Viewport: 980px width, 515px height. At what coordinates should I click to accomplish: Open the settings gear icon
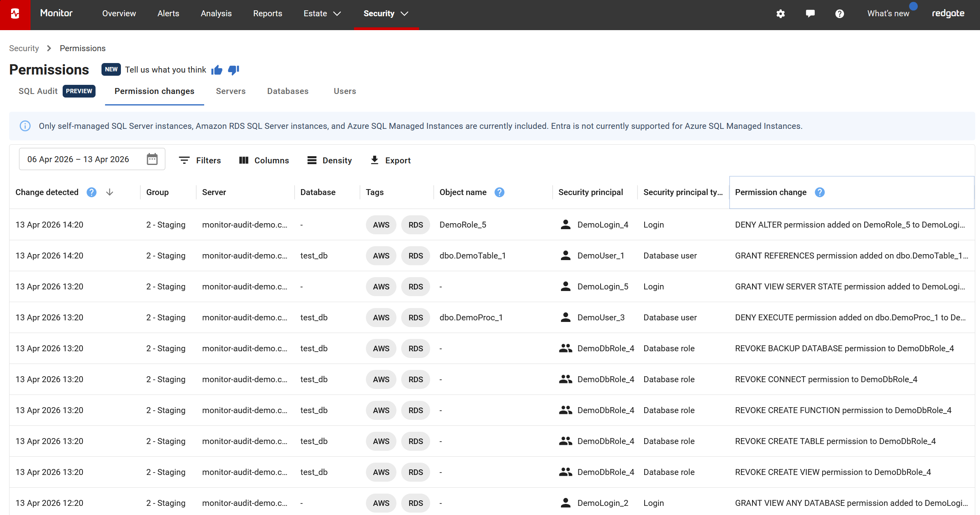pos(780,14)
